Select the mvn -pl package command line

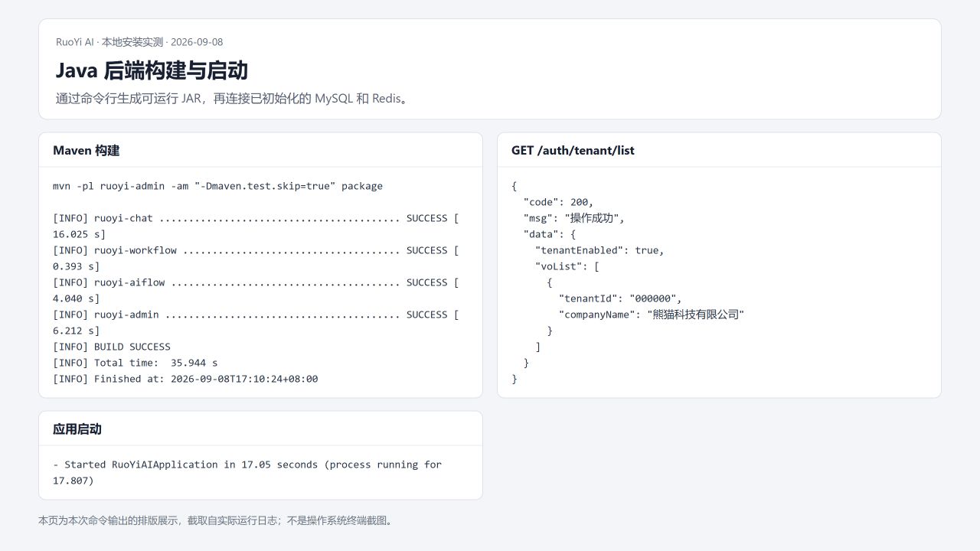coord(217,186)
